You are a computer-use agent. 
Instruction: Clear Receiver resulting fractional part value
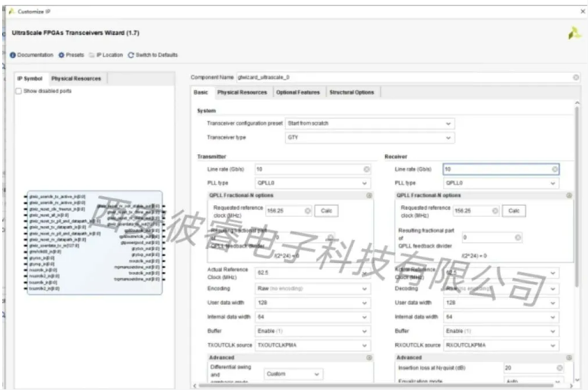coord(518,237)
